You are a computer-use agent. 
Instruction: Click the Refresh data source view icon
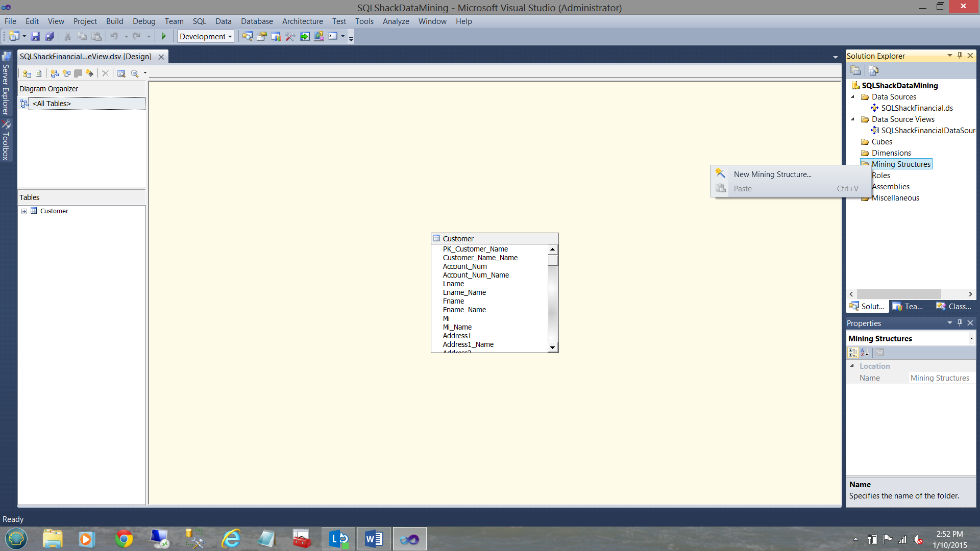tap(38, 73)
